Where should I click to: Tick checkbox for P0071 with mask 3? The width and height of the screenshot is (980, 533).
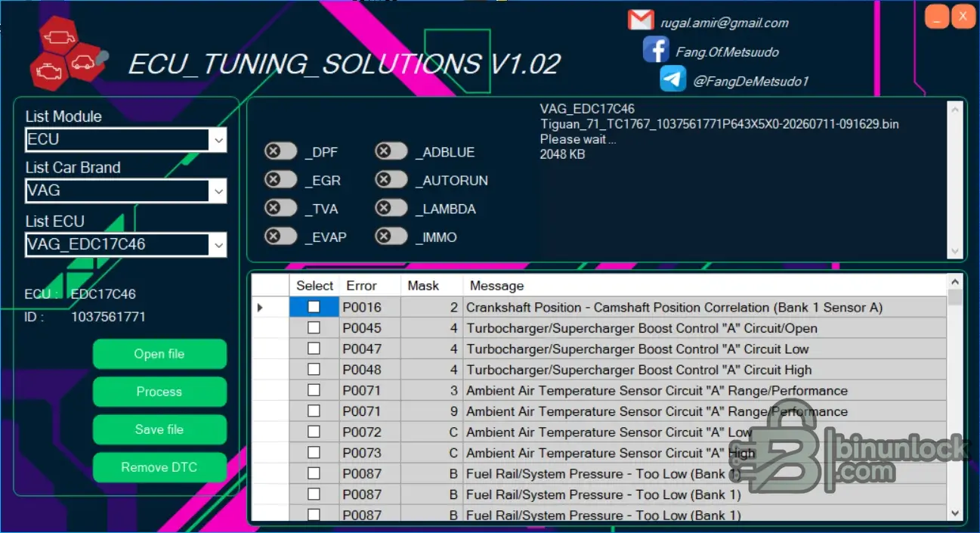(x=314, y=390)
